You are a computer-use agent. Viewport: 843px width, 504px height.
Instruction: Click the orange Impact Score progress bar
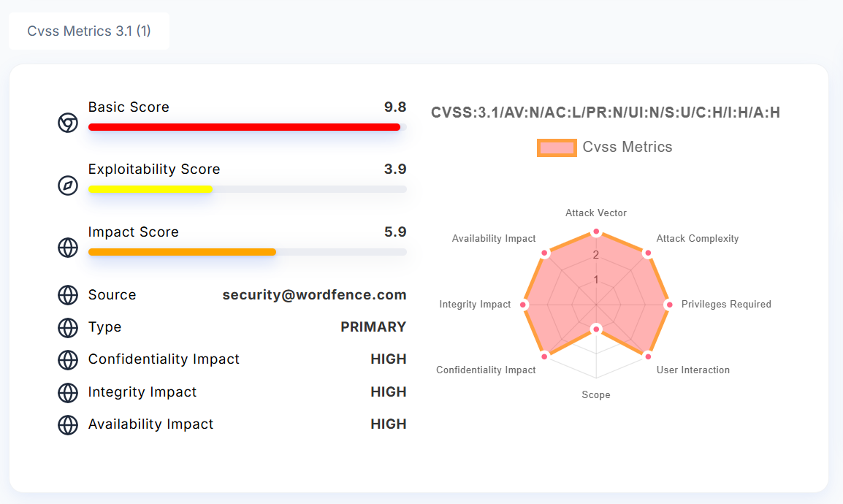click(182, 252)
